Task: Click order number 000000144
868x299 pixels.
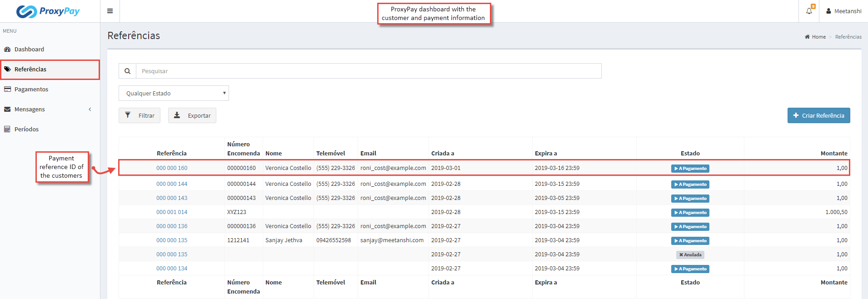Action: pos(241,184)
